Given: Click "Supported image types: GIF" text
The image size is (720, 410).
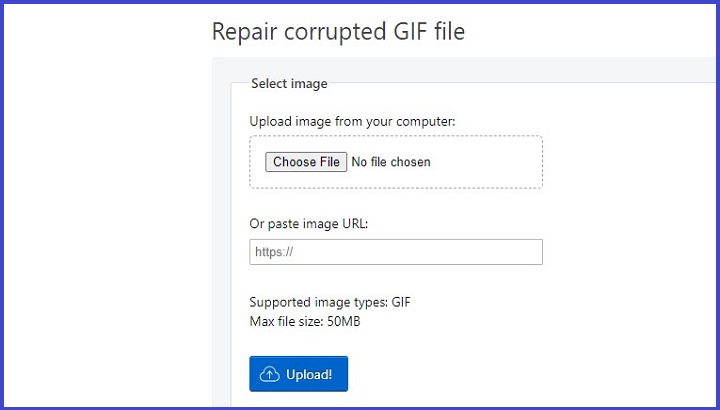Looking at the screenshot, I should click(x=331, y=302).
